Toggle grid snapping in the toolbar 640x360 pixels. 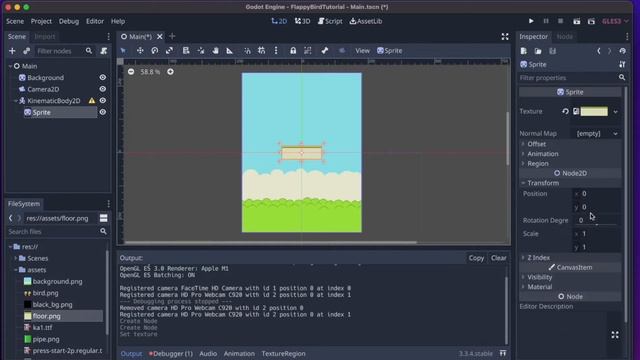click(261, 51)
